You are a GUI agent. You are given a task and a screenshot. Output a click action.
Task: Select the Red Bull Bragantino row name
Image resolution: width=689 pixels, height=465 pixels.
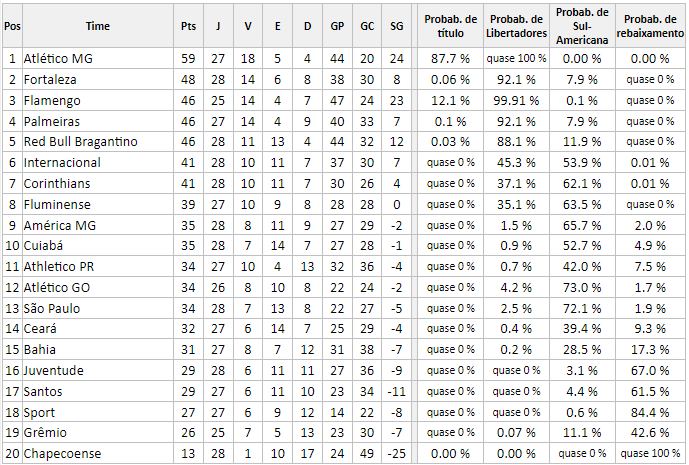[x=80, y=142]
